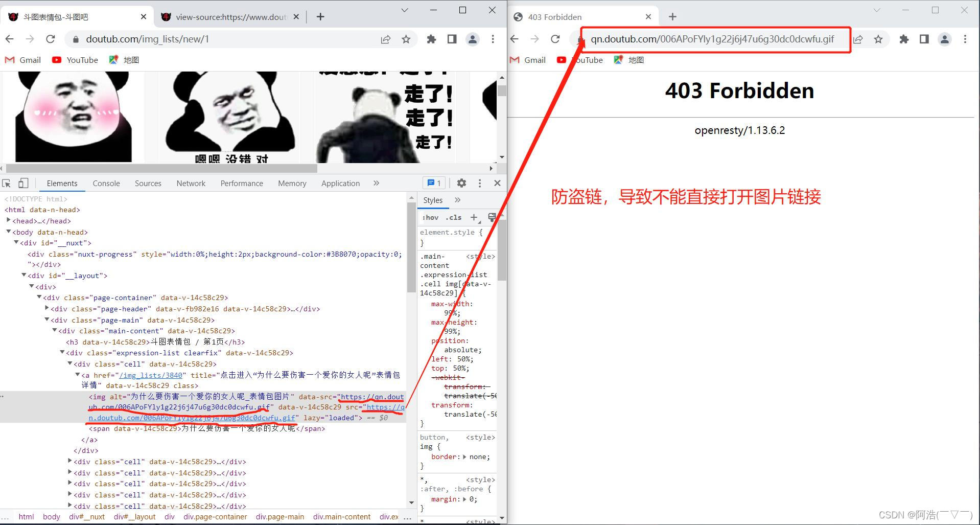Open tab search chevron in left window
The height and width of the screenshot is (525, 980).
click(405, 10)
